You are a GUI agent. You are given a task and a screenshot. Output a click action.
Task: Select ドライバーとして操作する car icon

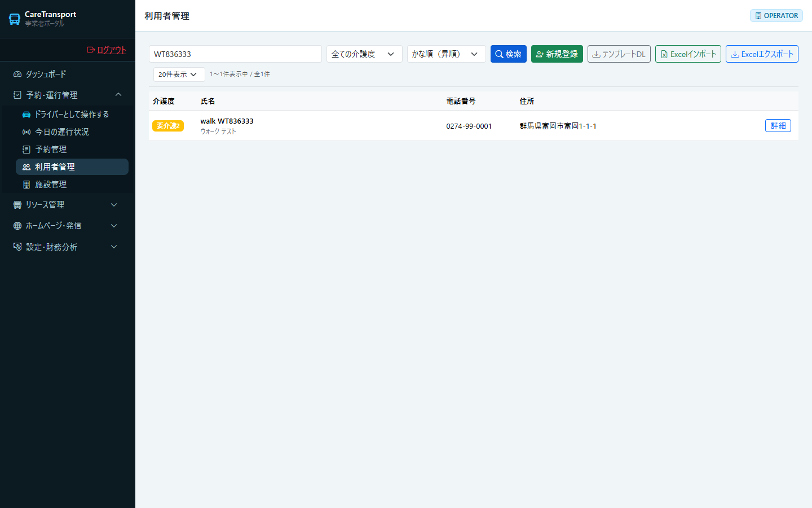click(x=27, y=114)
